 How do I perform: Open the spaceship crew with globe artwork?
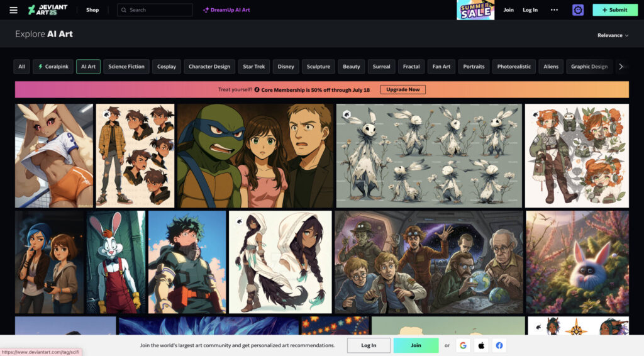[x=429, y=262]
